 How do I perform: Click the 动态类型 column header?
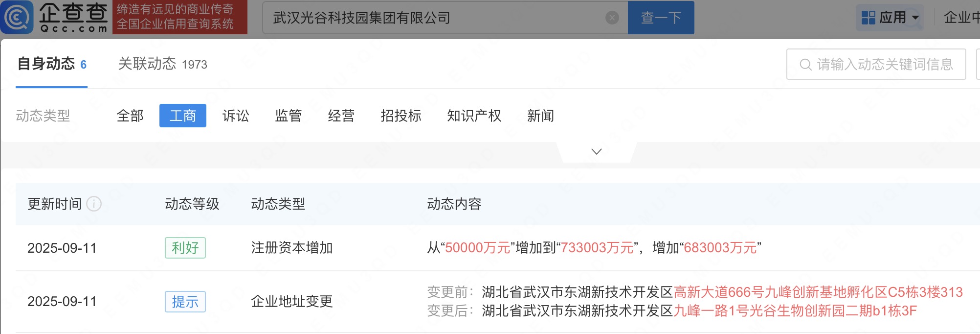click(278, 204)
